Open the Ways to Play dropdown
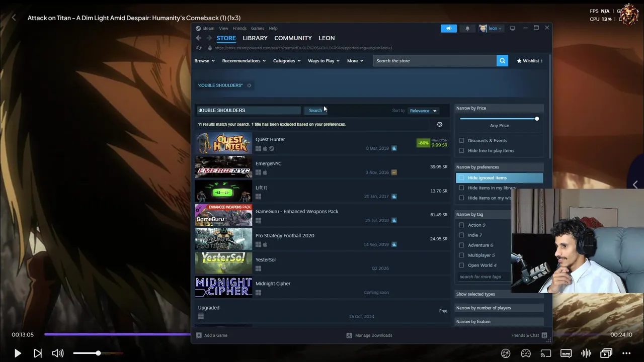The height and width of the screenshot is (362, 644). [324, 61]
